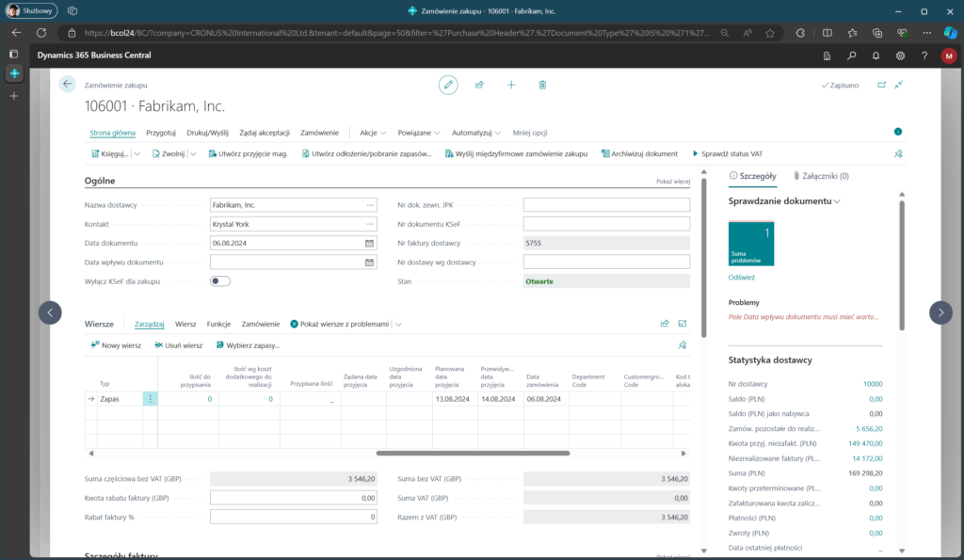Click the plus new document icon

point(511,85)
